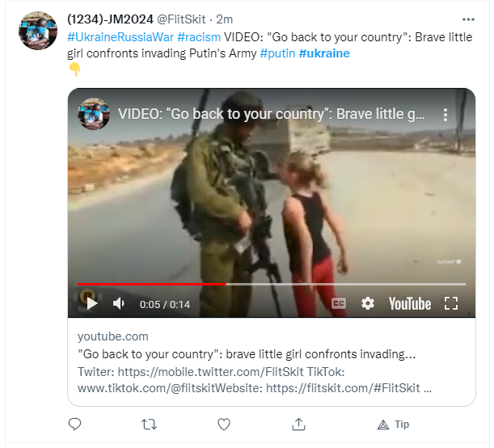Viewport: 494px width, 448px height.
Task: Open tweet's three-dot more menu
Action: (468, 19)
